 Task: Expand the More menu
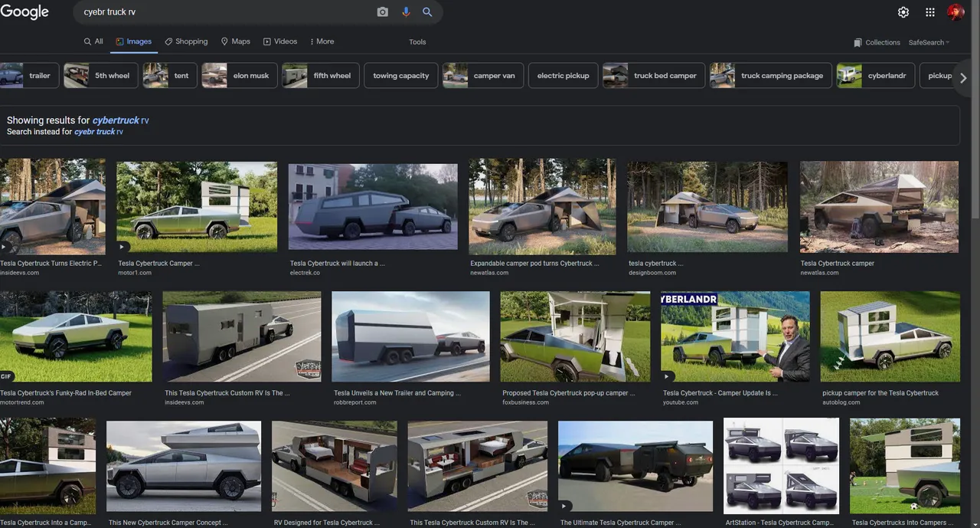[322, 41]
